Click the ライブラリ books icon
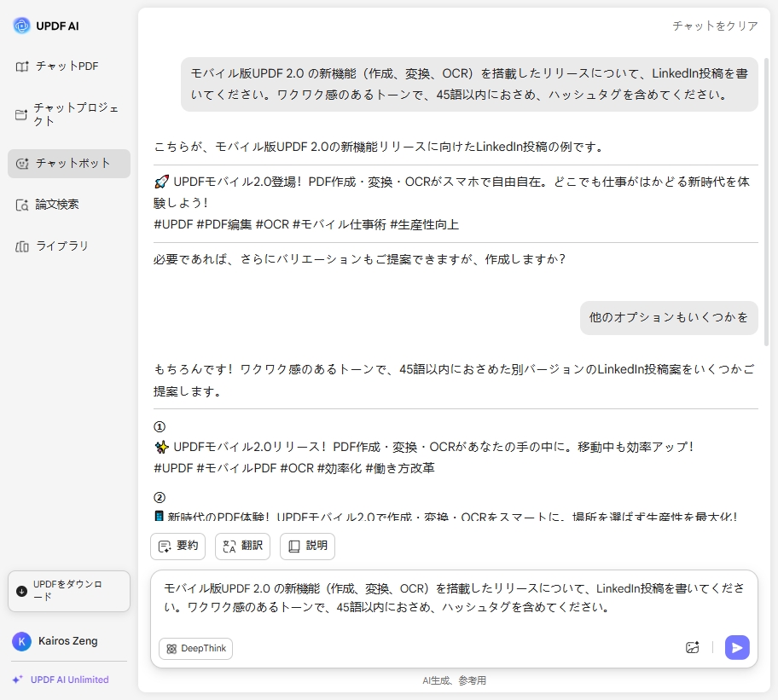The height and width of the screenshot is (700, 778). (x=22, y=246)
